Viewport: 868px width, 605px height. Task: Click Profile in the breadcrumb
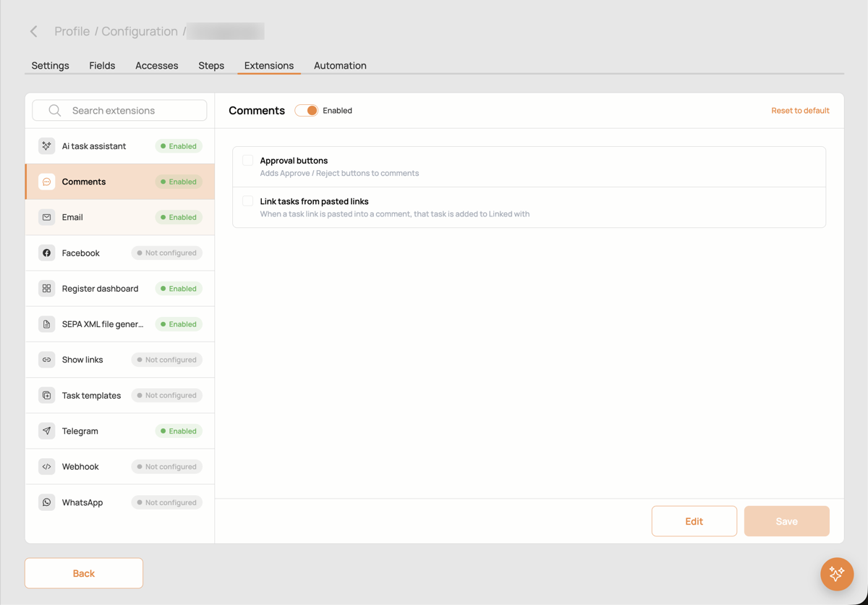point(72,31)
